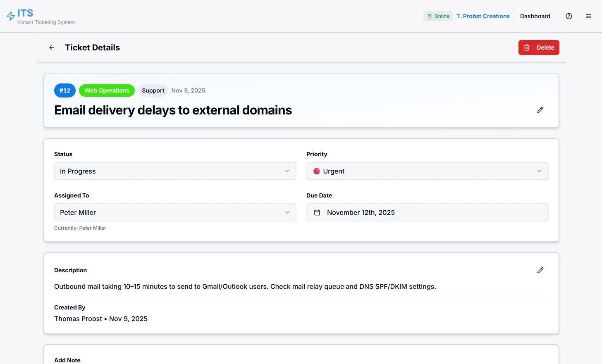
Task: Expand the Priority dropdown set to Urgent
Action: point(427,171)
